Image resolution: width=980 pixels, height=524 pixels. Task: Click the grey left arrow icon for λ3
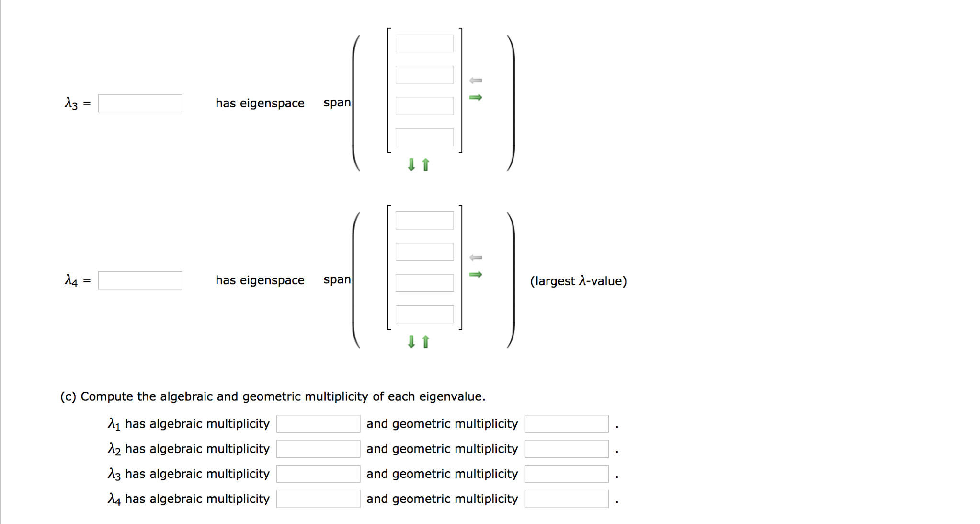pos(476,81)
